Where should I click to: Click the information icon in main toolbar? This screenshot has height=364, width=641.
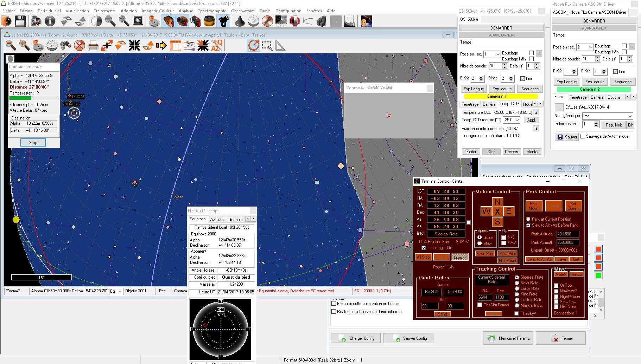tap(50, 21)
